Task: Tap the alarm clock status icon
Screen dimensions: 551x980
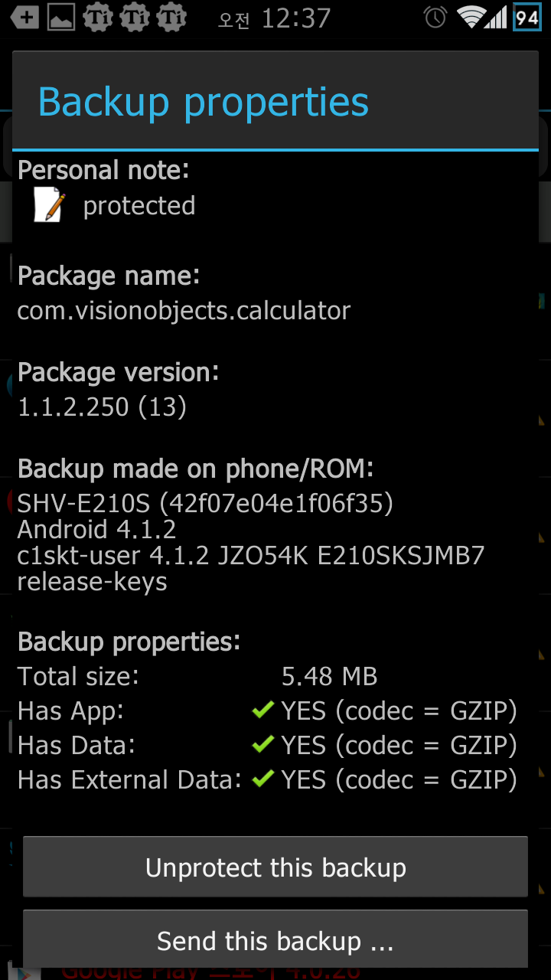Action: tap(435, 18)
